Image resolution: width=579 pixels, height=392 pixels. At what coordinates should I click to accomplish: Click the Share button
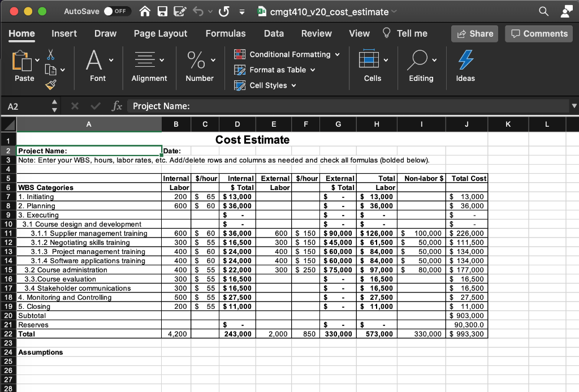(x=474, y=33)
